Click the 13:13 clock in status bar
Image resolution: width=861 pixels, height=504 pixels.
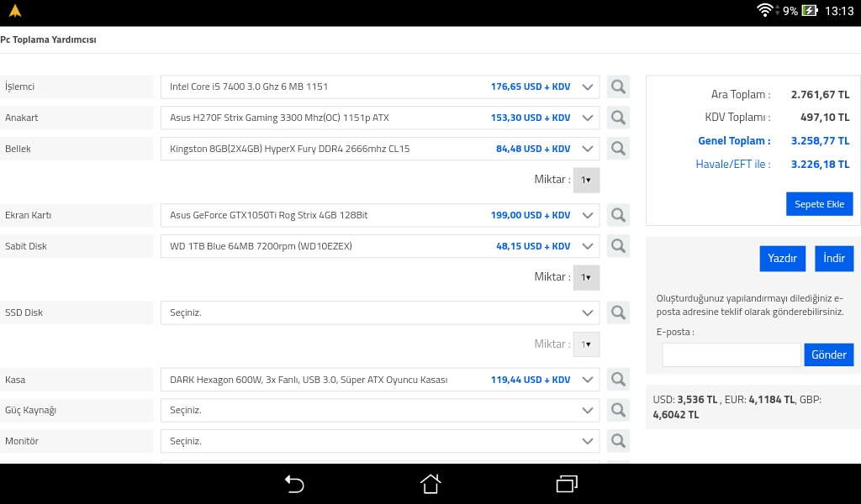tap(839, 10)
